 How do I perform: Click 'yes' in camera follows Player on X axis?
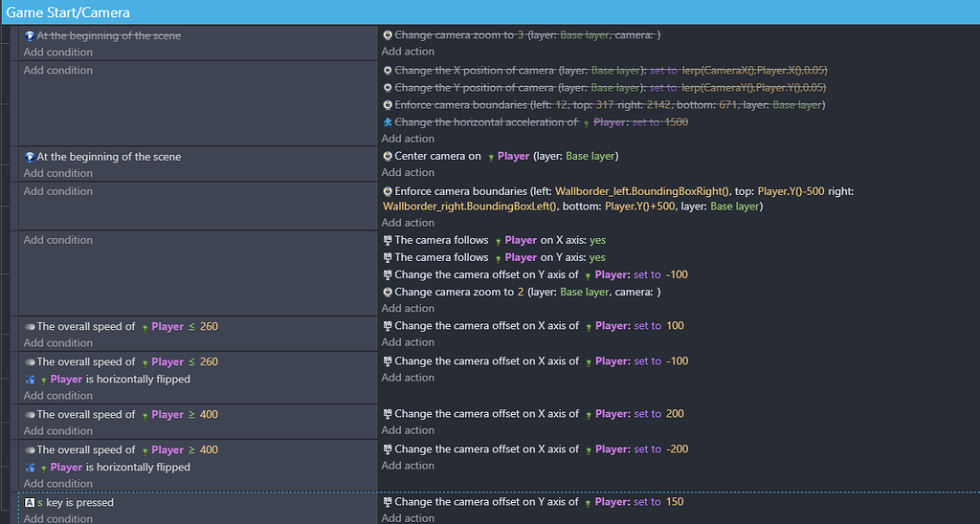coord(597,240)
